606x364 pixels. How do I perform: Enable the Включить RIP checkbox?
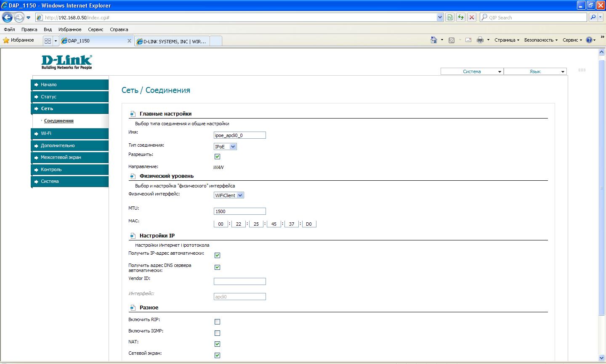click(217, 322)
